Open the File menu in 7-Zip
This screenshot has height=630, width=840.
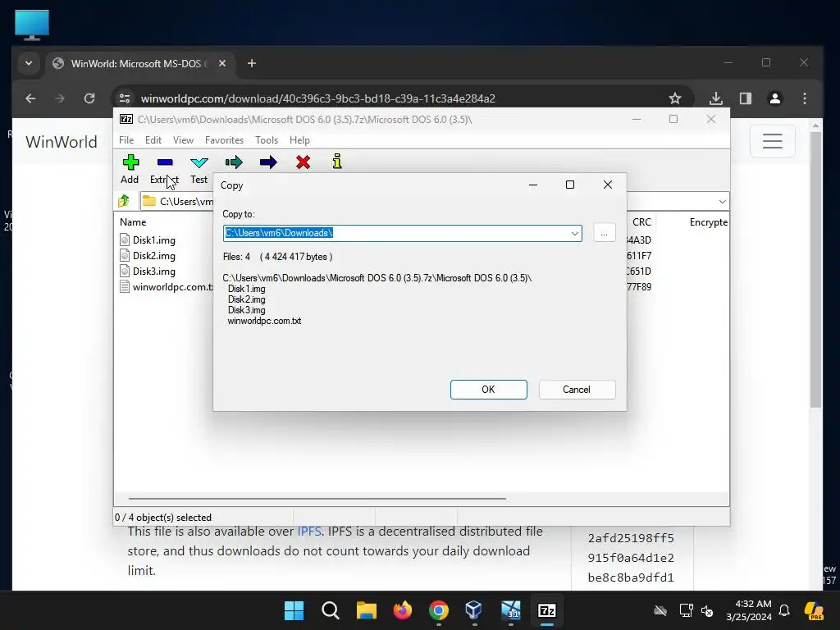click(x=126, y=139)
